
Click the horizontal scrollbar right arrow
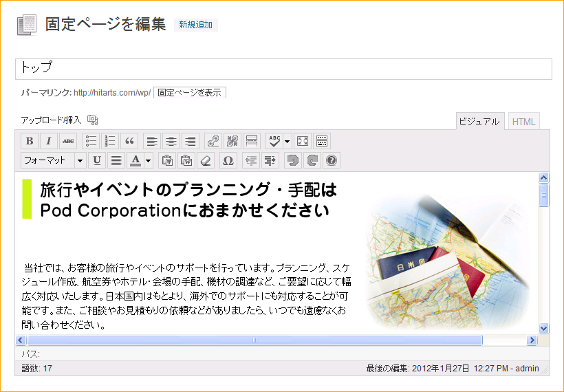532,340
